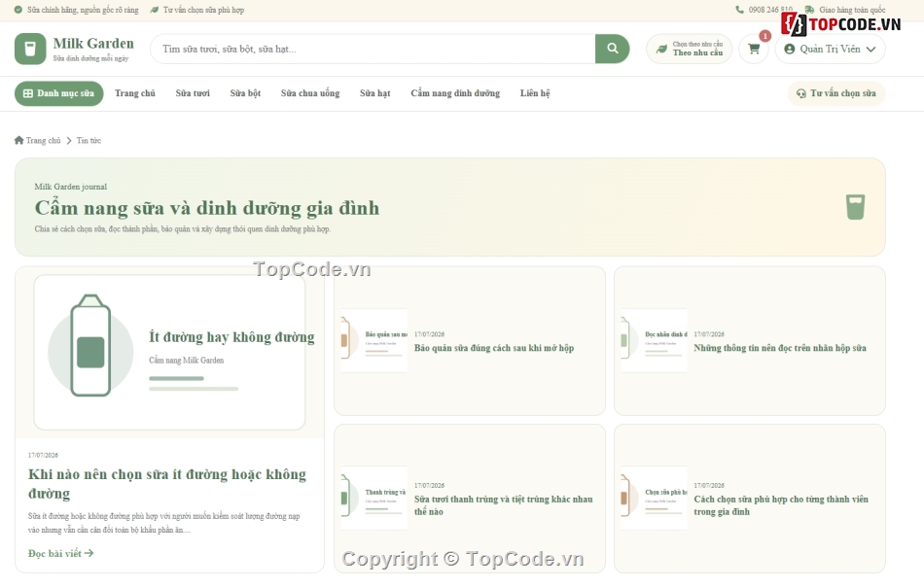
Task: Click thumbnail of Bảo quản sữa article
Action: tap(373, 341)
